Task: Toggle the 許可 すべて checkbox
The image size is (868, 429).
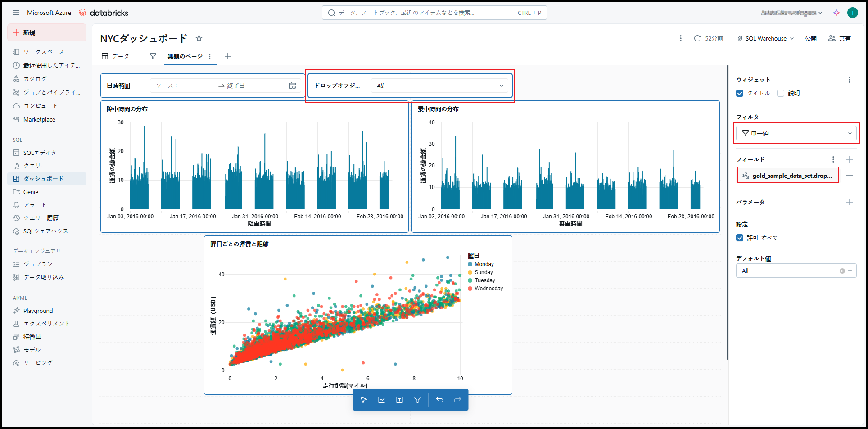Action: pos(740,238)
